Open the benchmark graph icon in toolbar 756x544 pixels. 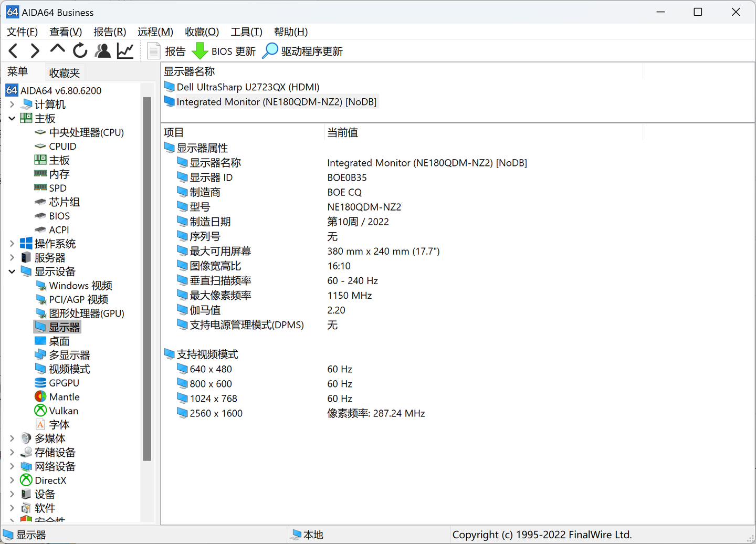[x=125, y=50]
